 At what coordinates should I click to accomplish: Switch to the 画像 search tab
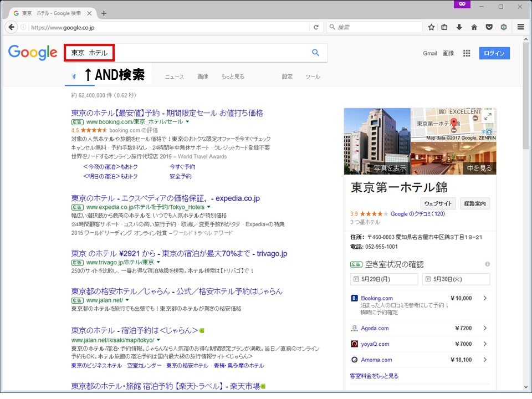coord(203,76)
